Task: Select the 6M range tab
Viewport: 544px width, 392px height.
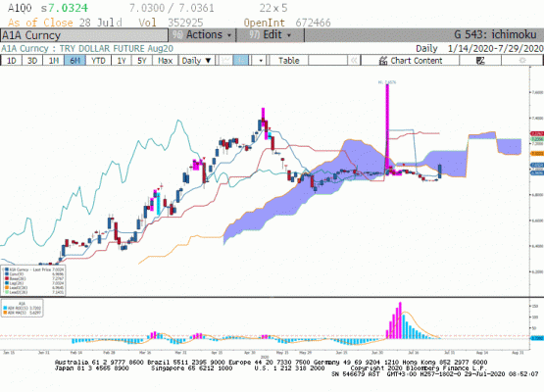Action: [74, 61]
